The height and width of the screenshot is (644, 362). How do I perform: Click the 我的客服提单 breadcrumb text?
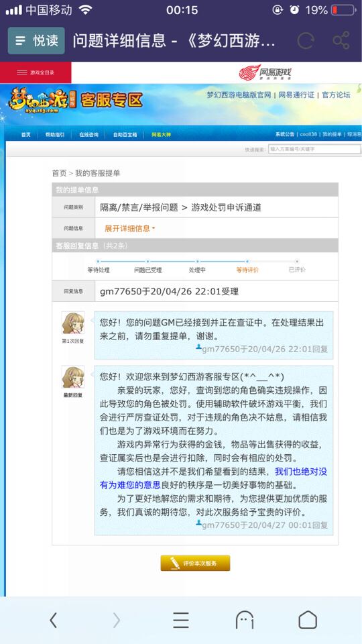pyautogui.click(x=98, y=173)
